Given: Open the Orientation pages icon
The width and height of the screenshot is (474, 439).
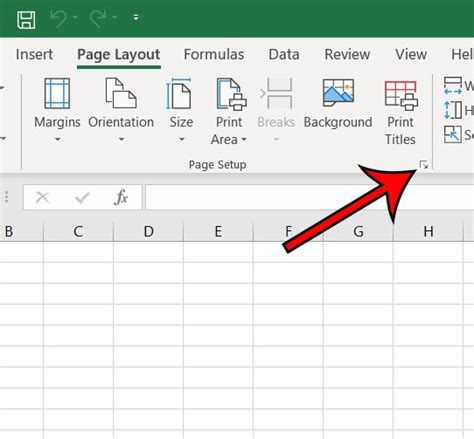Looking at the screenshot, I should tap(121, 93).
